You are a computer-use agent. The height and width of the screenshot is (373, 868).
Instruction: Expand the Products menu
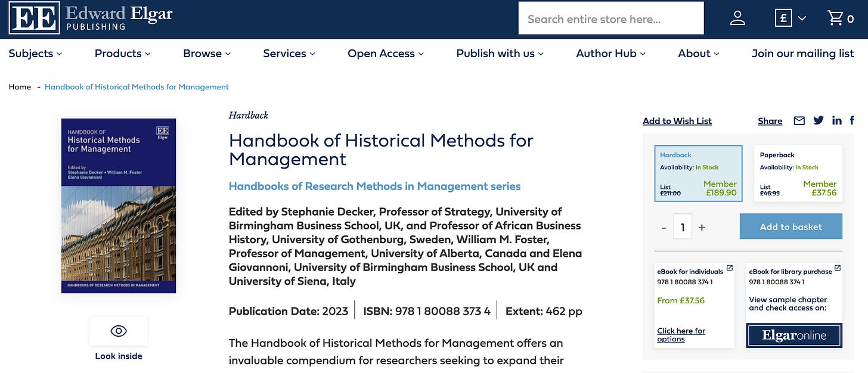pos(123,54)
